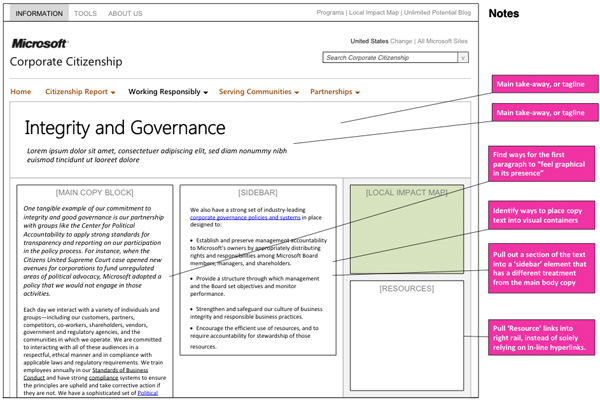Open the INFORMATION tab

coord(39,13)
